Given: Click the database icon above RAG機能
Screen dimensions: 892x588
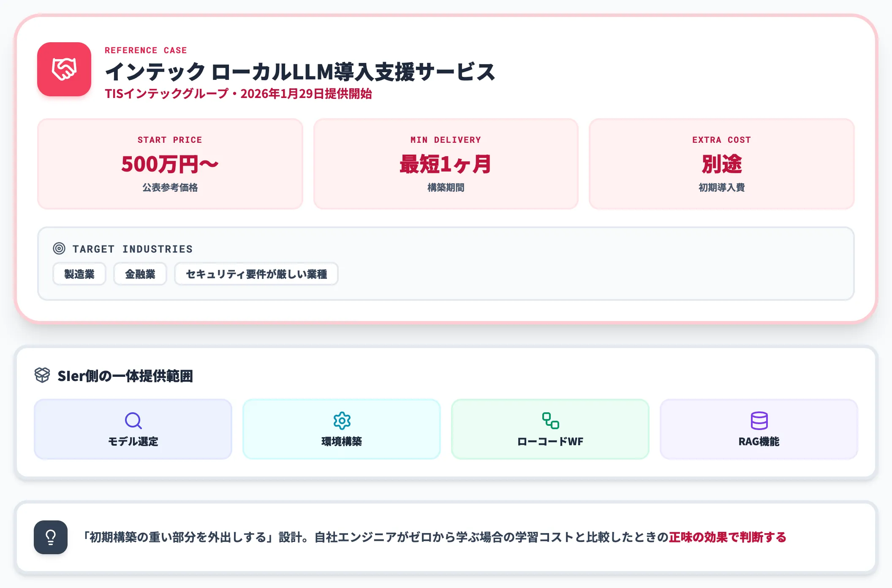Looking at the screenshot, I should click(x=759, y=421).
